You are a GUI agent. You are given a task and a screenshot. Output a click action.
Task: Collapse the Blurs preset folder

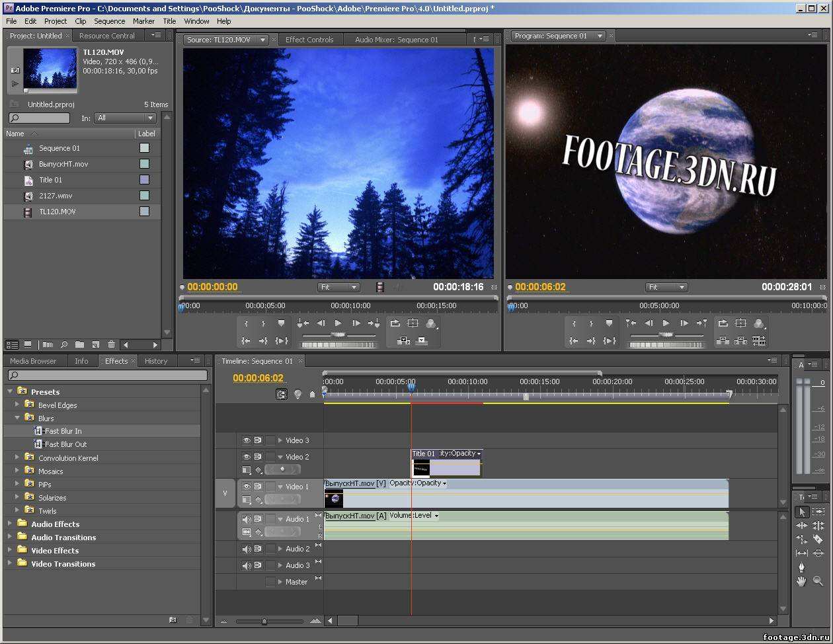tap(17, 418)
